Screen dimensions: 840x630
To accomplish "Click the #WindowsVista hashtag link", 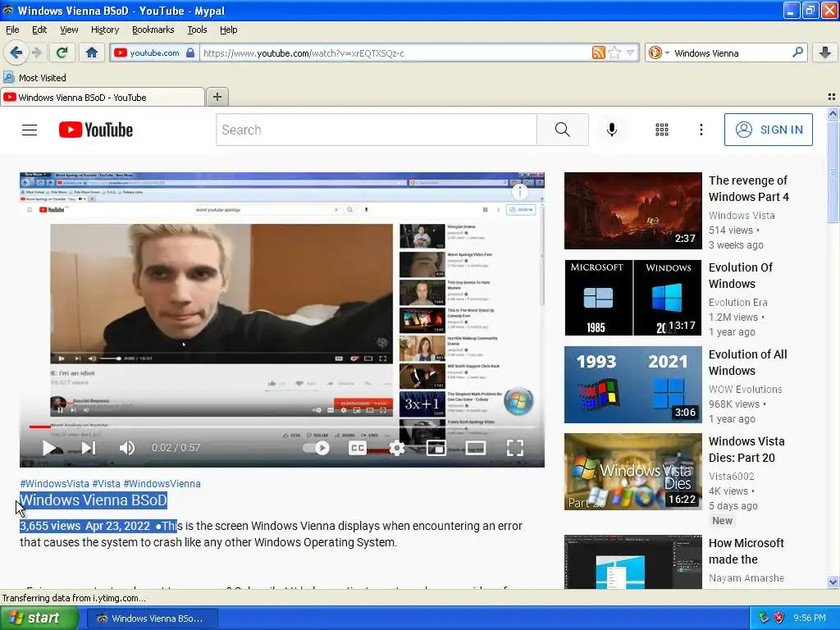I will tap(54, 483).
